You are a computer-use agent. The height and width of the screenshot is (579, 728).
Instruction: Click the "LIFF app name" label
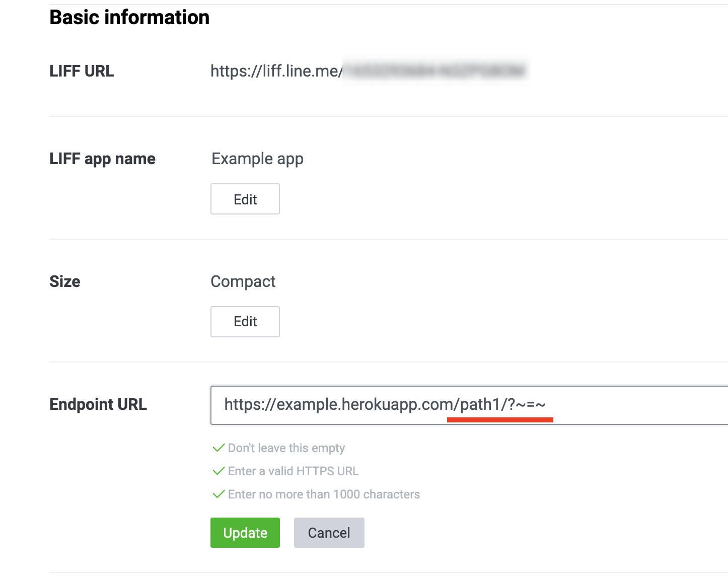102,159
